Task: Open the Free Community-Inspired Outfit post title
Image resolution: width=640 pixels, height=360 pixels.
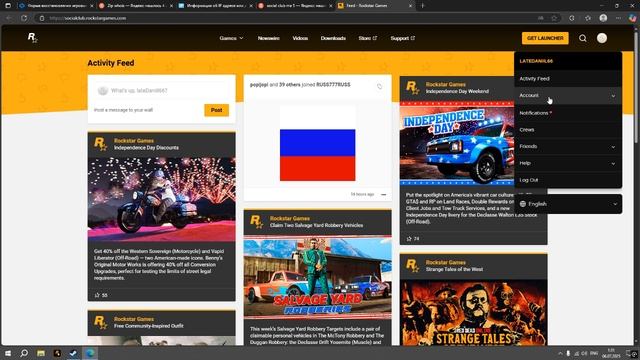Action: (149, 326)
